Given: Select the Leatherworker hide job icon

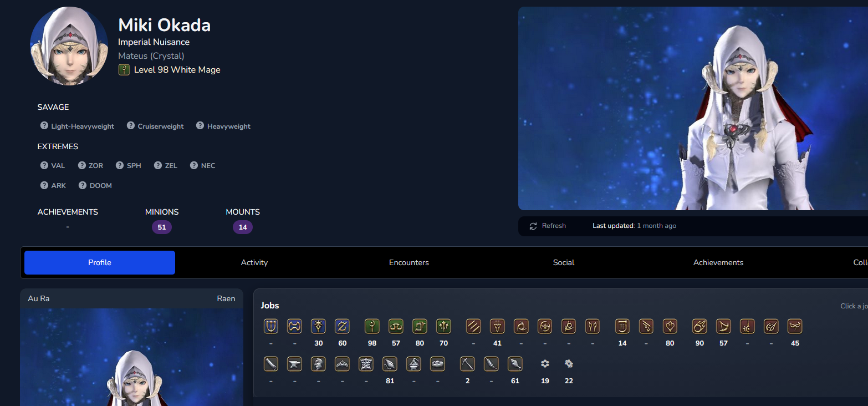Looking at the screenshot, I should point(366,364).
